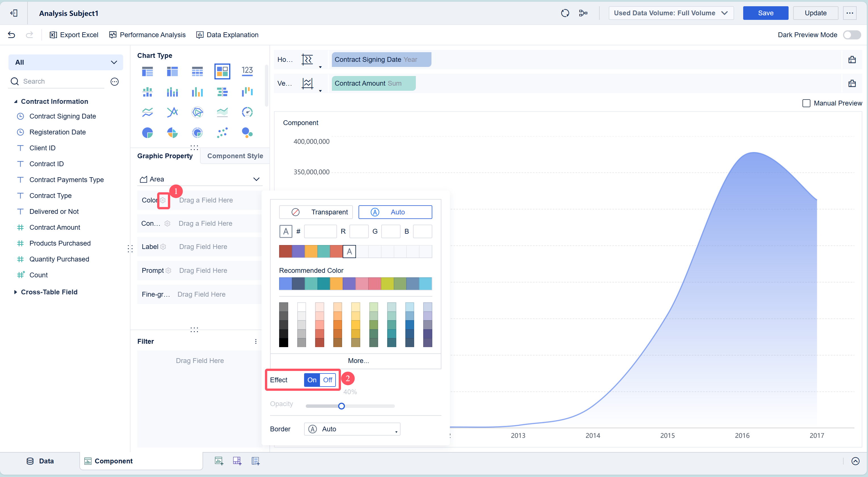This screenshot has height=477, width=868.
Task: Open the Used Data Volume dropdown
Action: tap(671, 13)
